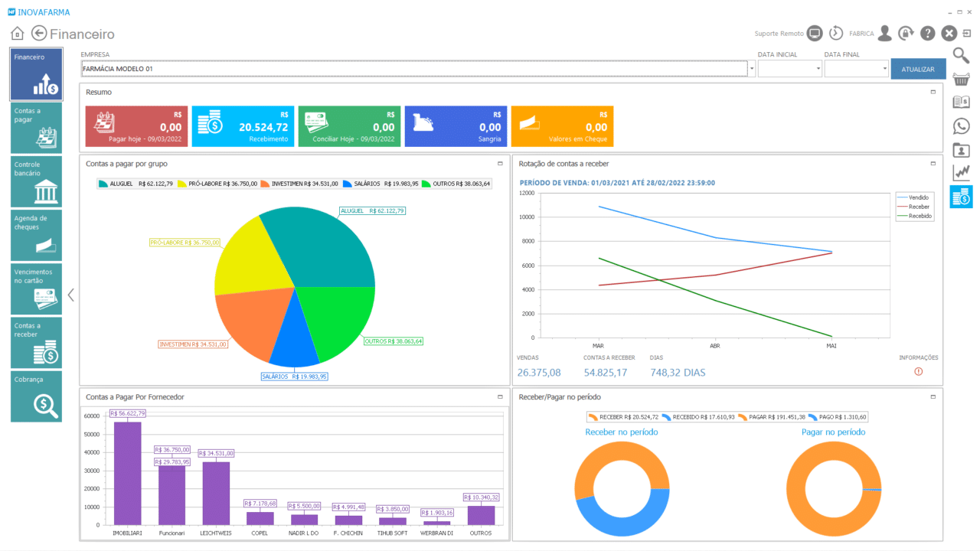Open the customer folder icon
This screenshot has width=980, height=551.
961,150
